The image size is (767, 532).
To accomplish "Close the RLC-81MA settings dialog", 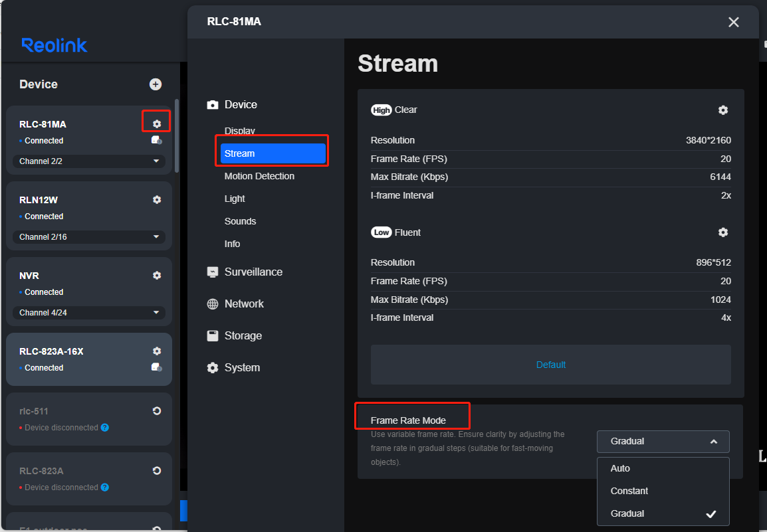I will point(733,22).
